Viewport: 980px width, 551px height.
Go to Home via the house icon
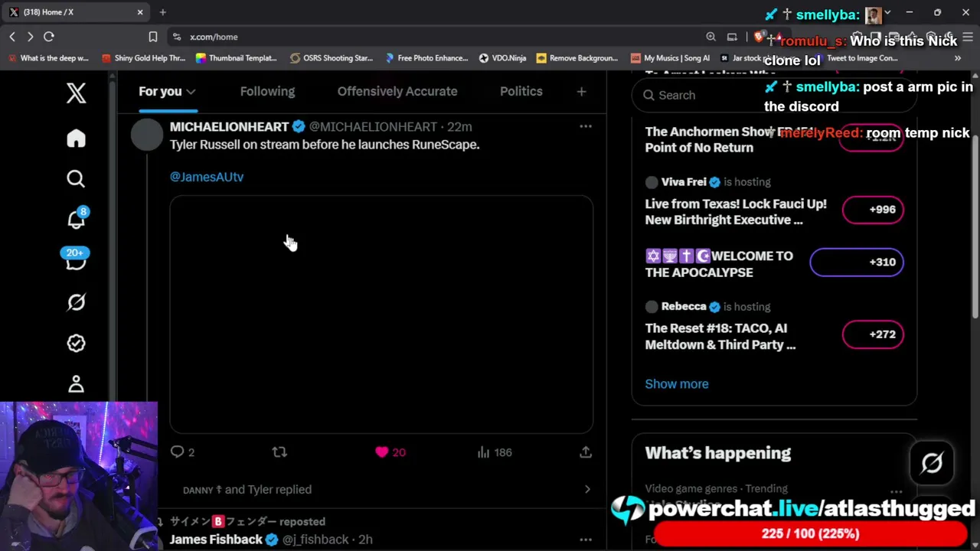point(76,139)
